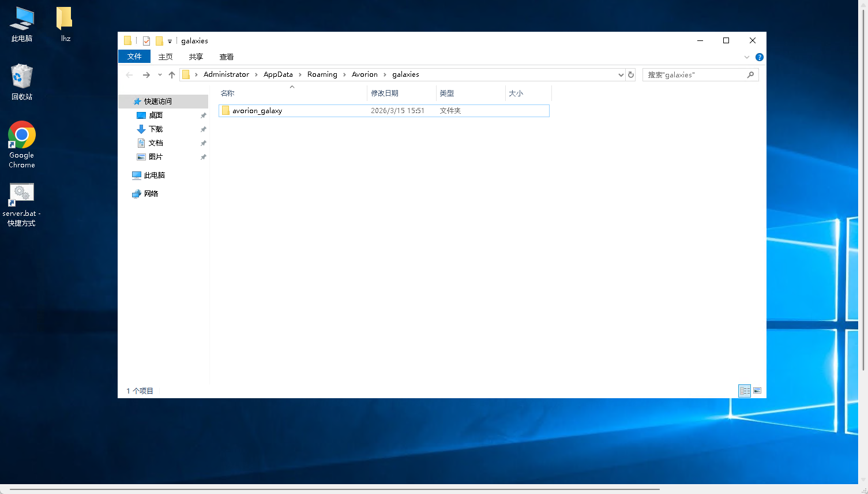The image size is (868, 494).
Task: Switch to large thumbnails view layout
Action: [x=757, y=391]
